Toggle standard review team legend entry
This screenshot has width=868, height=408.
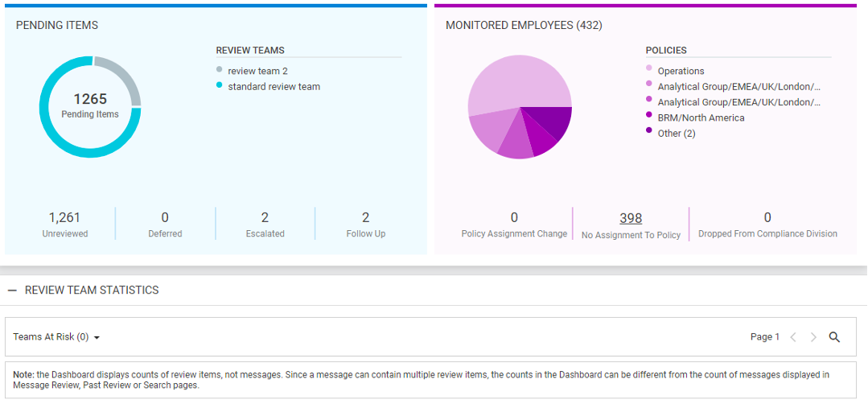pyautogui.click(x=274, y=86)
